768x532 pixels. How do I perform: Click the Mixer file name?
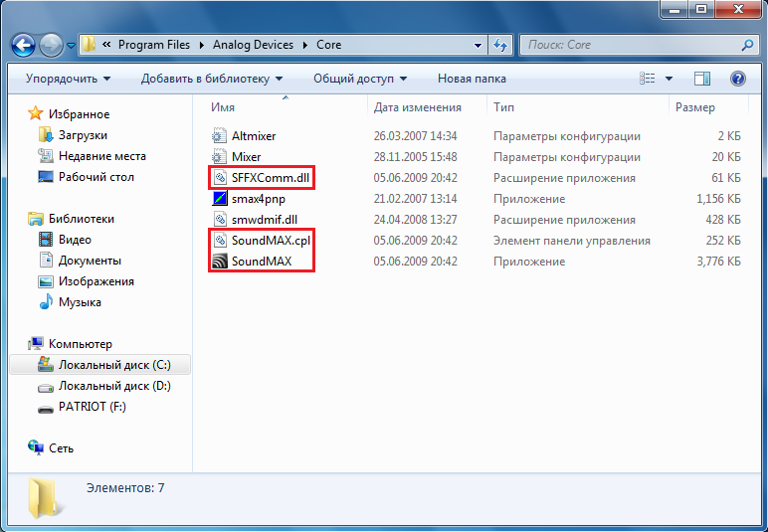click(x=247, y=157)
